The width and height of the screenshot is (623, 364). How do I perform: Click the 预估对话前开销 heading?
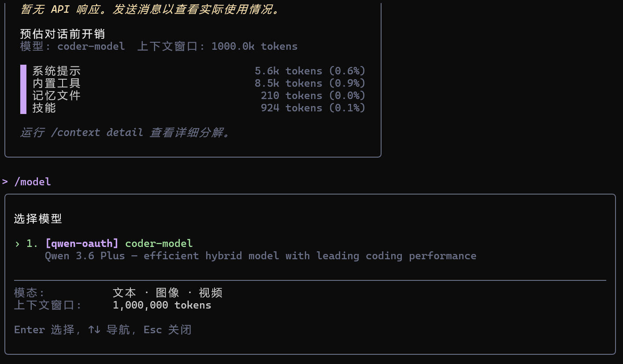(62, 34)
